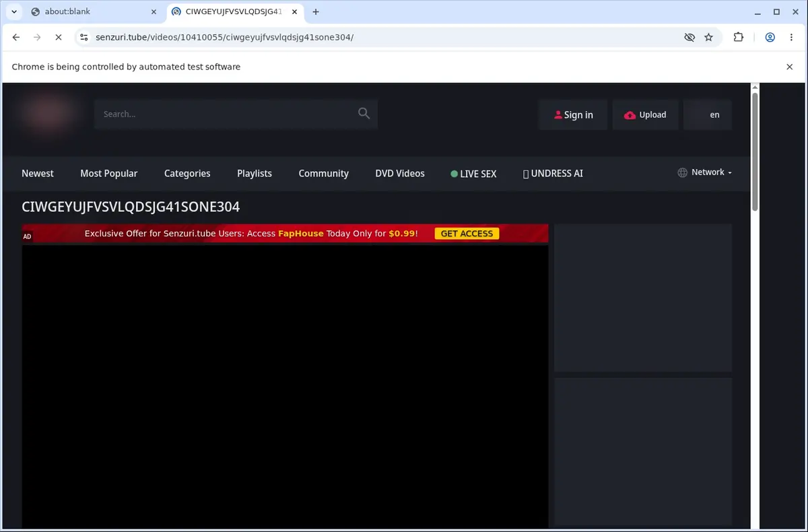This screenshot has width=808, height=532.
Task: Click the page vertical scrollbar thumb
Action: click(x=755, y=152)
